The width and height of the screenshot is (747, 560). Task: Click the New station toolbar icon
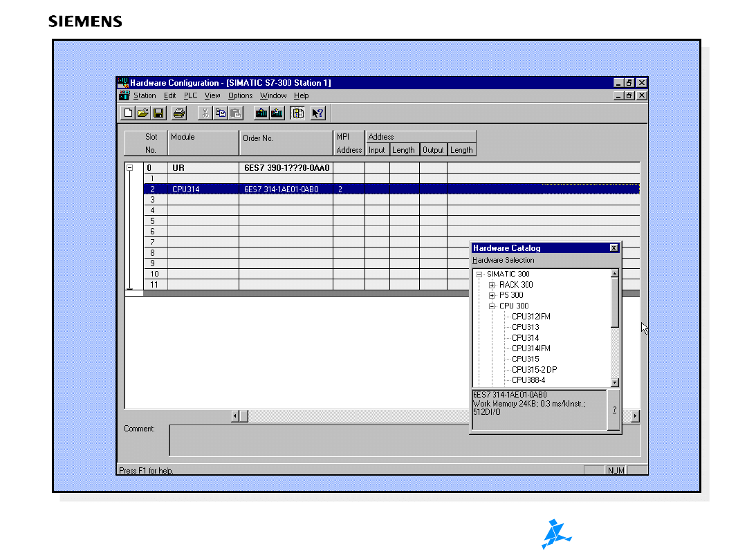tap(128, 113)
